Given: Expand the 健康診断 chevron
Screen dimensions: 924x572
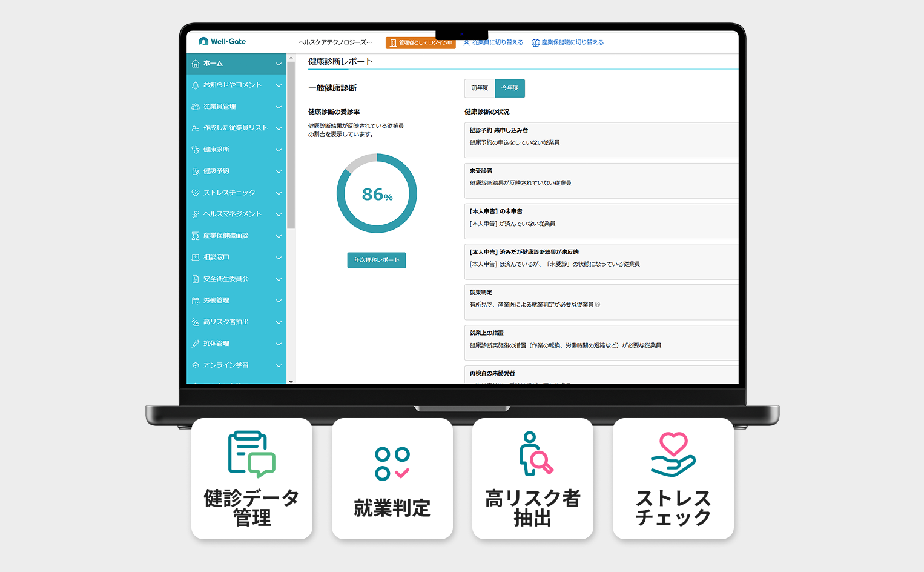Looking at the screenshot, I should (279, 150).
